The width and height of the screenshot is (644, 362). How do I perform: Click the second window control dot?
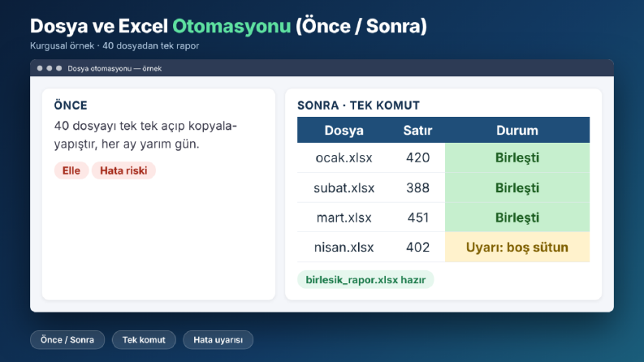tap(50, 68)
